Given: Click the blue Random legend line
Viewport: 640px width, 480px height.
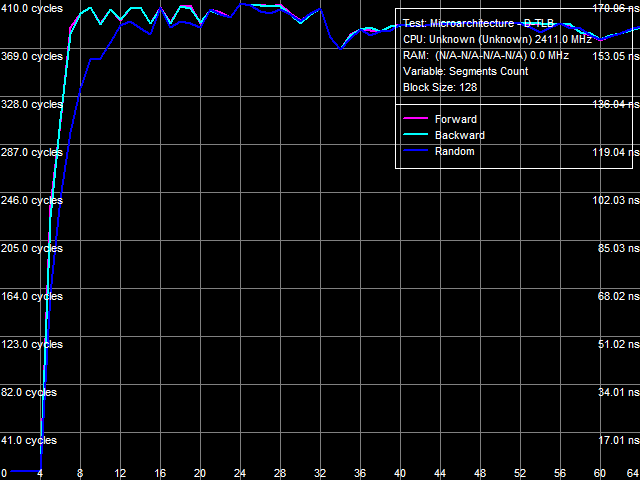Looking at the screenshot, I should point(418,151).
